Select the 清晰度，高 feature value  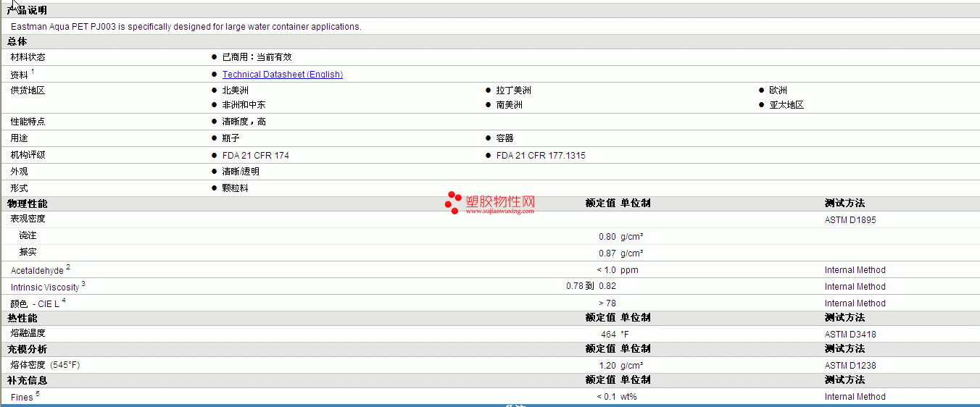(244, 122)
